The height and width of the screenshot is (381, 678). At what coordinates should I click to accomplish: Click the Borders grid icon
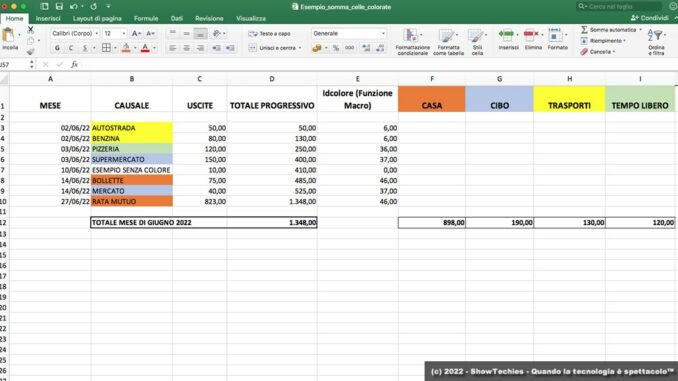click(106, 48)
